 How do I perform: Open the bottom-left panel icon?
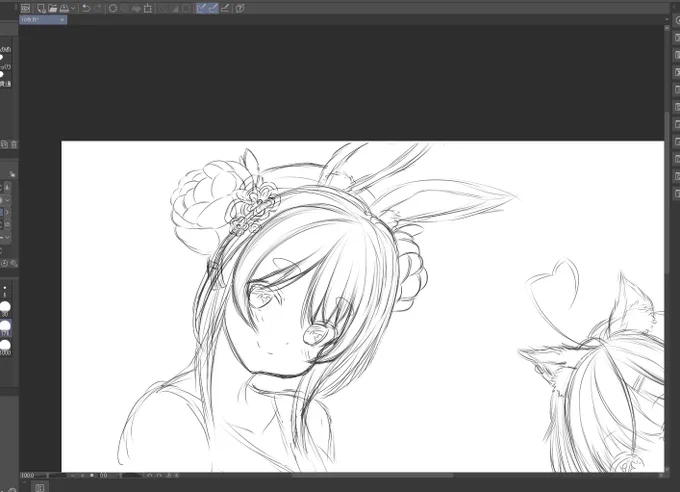39,488
